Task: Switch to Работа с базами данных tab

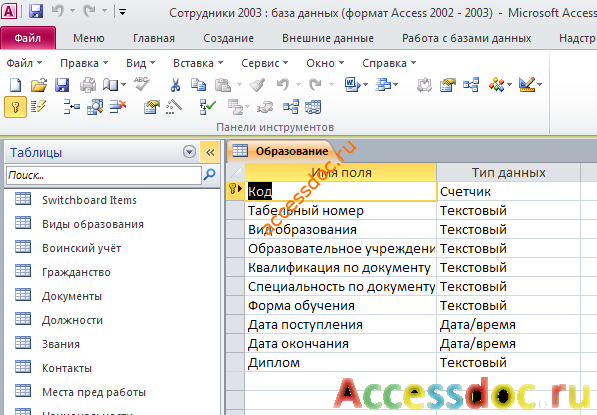Action: pos(466,38)
